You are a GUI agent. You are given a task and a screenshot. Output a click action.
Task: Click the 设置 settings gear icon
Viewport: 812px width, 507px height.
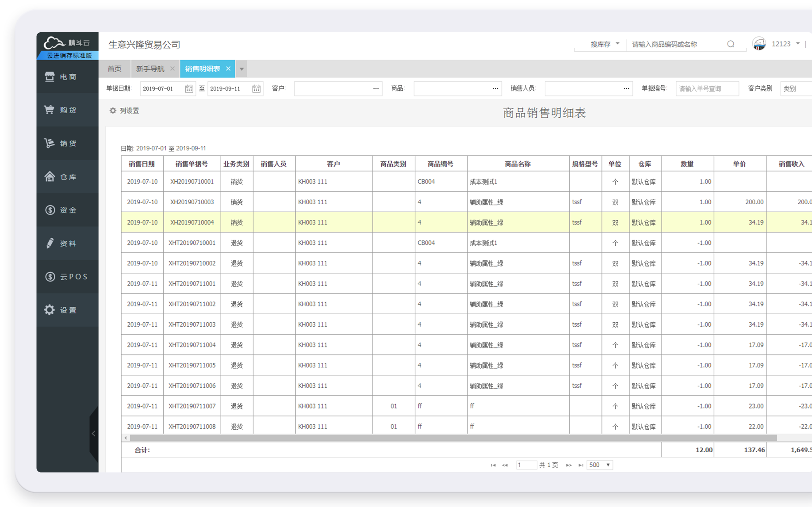coord(50,310)
